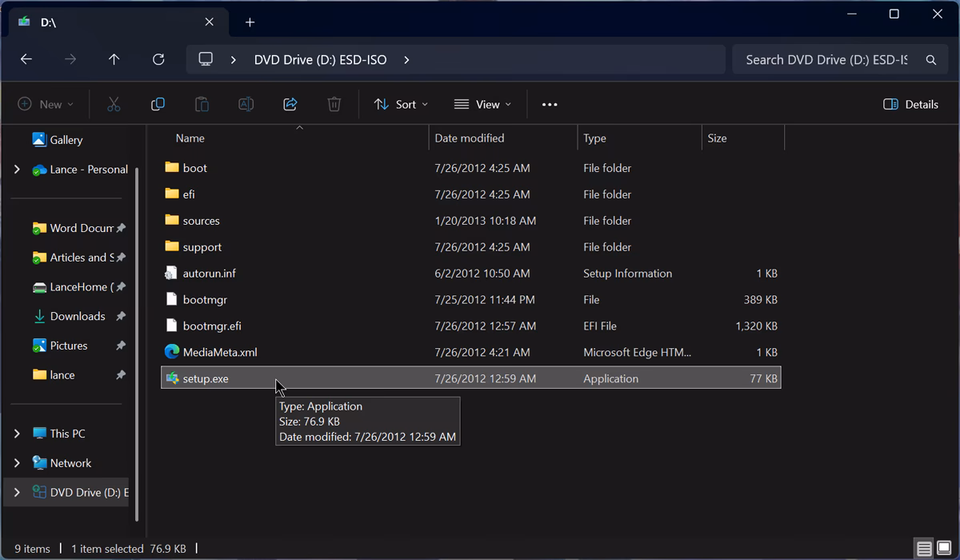Open the See more menu with three dots
The height and width of the screenshot is (560, 960).
point(549,104)
